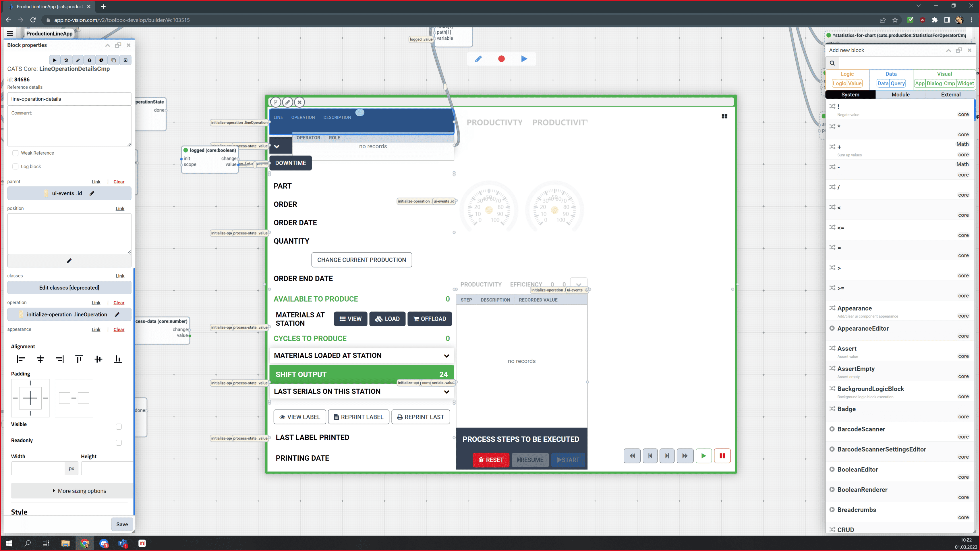Toggle the Dialog category filter

click(934, 83)
